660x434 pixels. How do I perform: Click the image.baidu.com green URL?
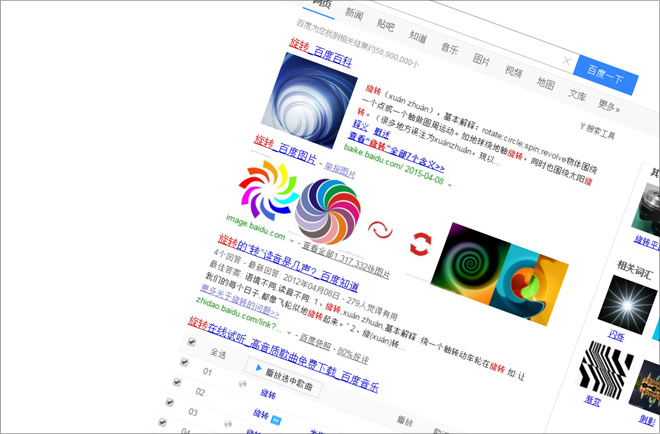[x=255, y=226]
